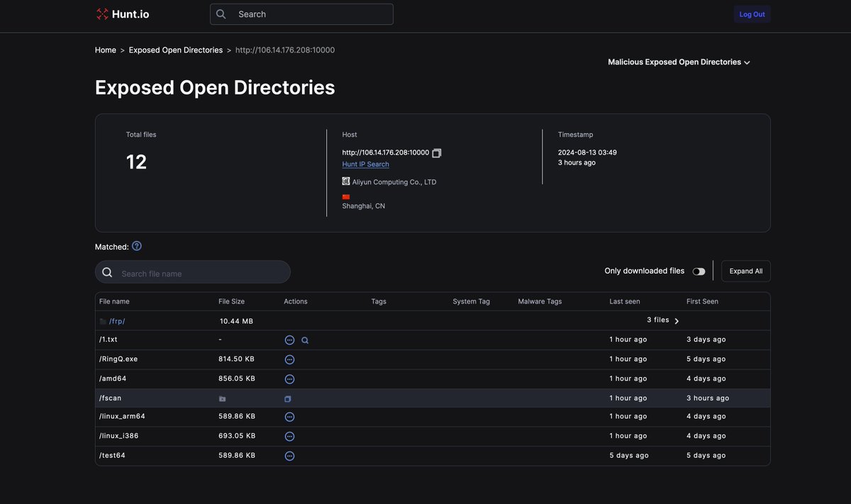
Task: Click the Tags column header
Action: click(379, 301)
